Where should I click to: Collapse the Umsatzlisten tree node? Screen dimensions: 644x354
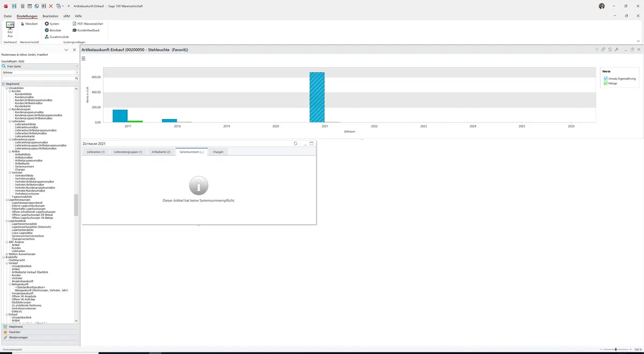(7, 88)
